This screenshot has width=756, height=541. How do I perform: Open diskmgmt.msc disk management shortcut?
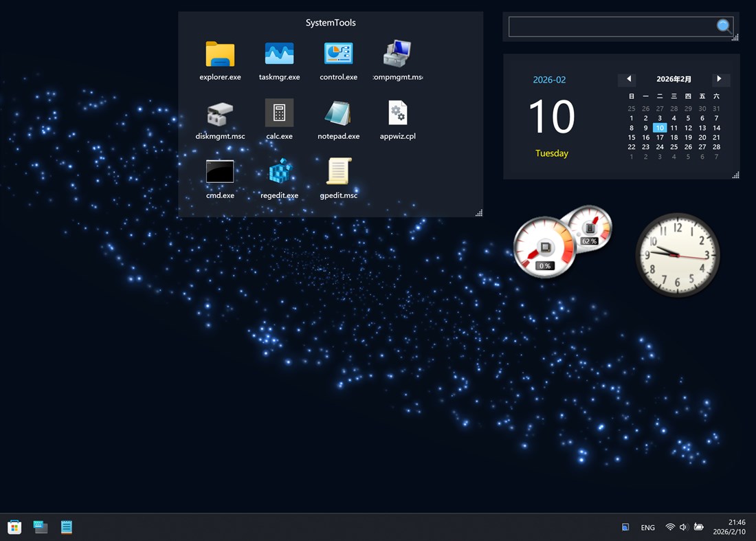(220, 114)
